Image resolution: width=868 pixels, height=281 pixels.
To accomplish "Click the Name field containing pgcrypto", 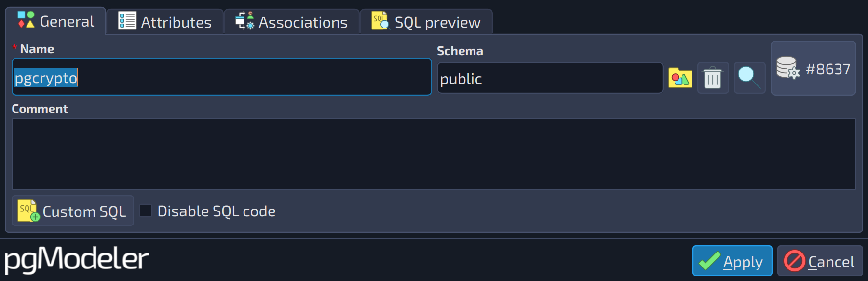I will [x=221, y=77].
